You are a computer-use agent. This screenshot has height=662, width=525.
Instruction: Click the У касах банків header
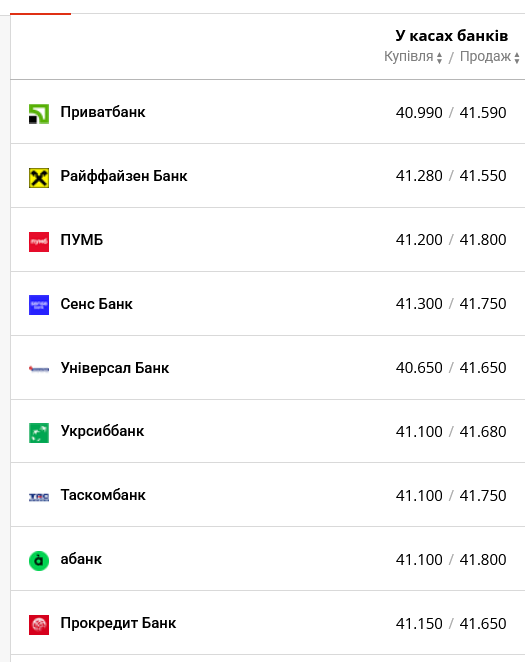point(452,35)
